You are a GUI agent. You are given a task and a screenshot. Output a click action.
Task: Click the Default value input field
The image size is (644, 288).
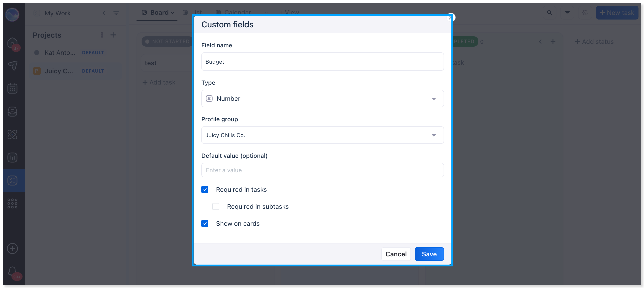[322, 170]
